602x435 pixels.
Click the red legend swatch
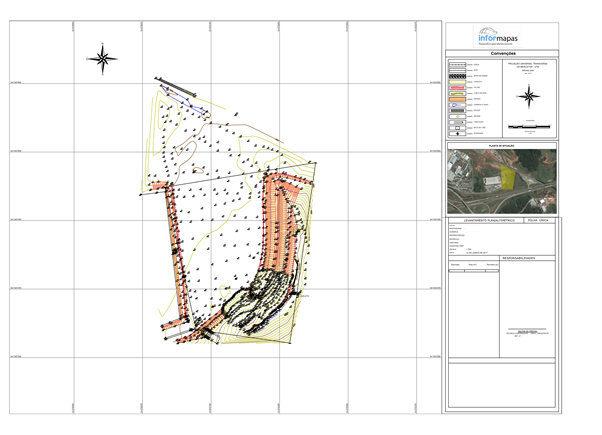[457, 88]
